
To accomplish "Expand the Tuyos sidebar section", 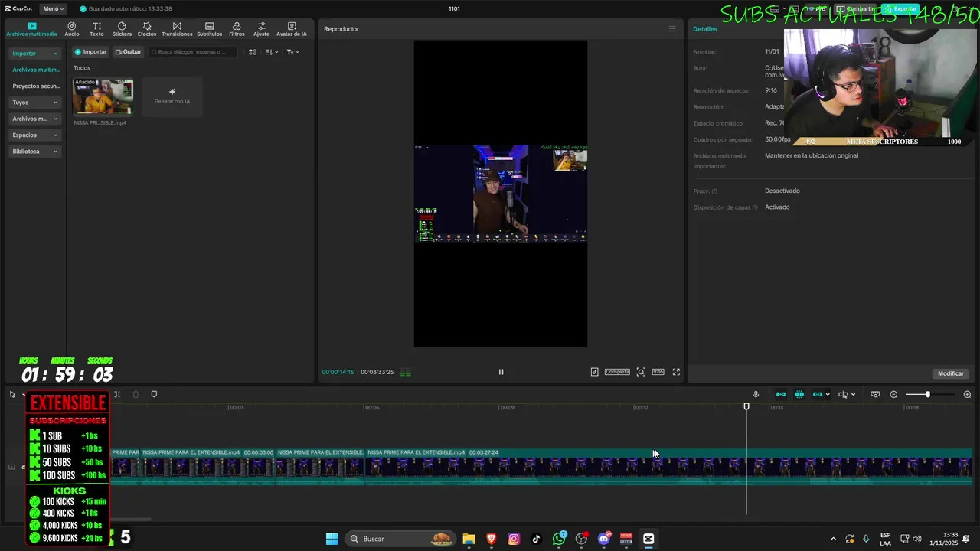I will pyautogui.click(x=35, y=103).
